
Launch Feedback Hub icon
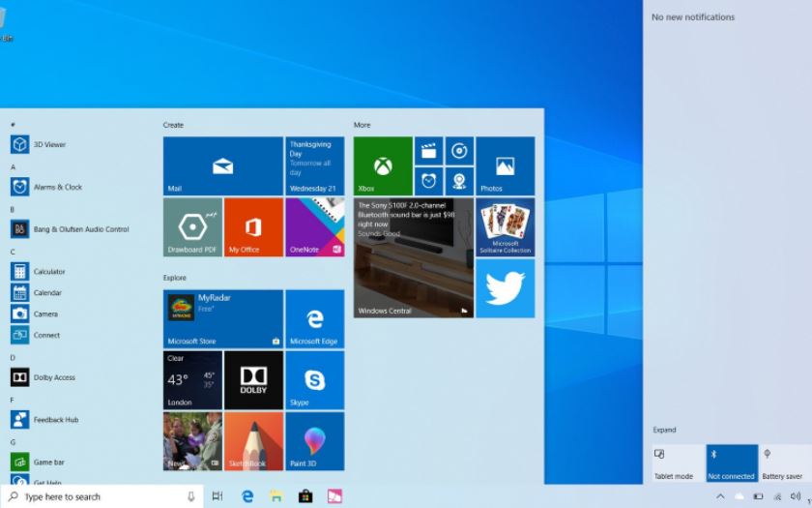pyautogui.click(x=19, y=419)
